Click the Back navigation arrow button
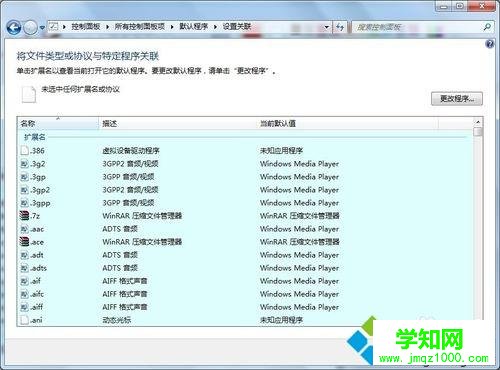This screenshot has height=370, width=500. pos(14,27)
